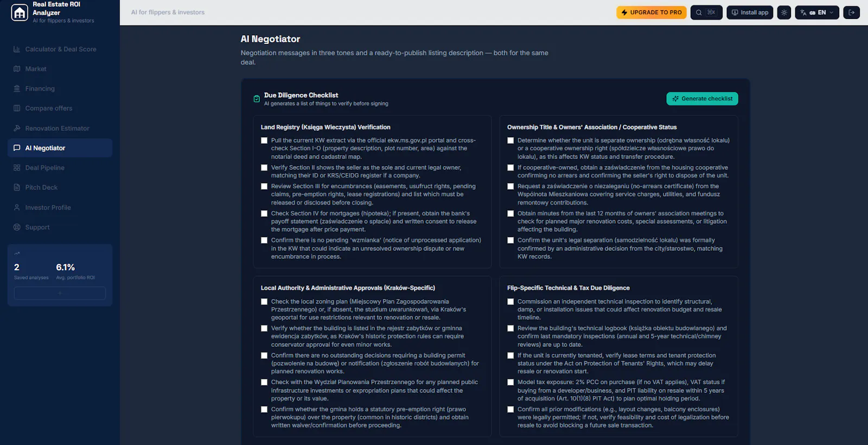Click the logout arrow icon
The image size is (868, 445).
(851, 12)
